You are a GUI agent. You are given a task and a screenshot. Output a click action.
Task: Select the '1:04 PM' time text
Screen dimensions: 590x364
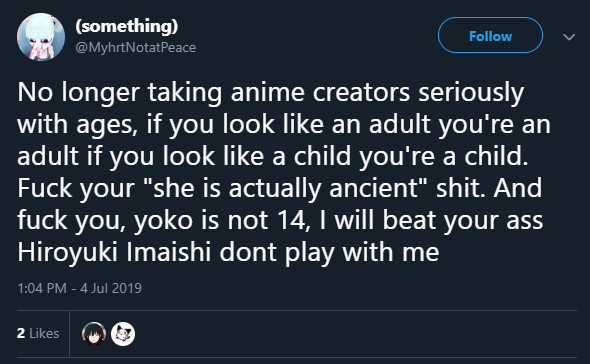pos(42,288)
